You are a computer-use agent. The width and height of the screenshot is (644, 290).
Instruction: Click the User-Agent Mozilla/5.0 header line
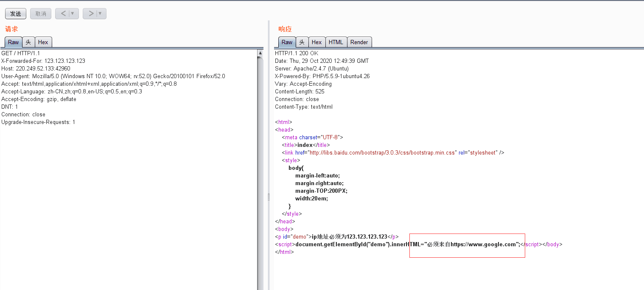click(x=113, y=76)
